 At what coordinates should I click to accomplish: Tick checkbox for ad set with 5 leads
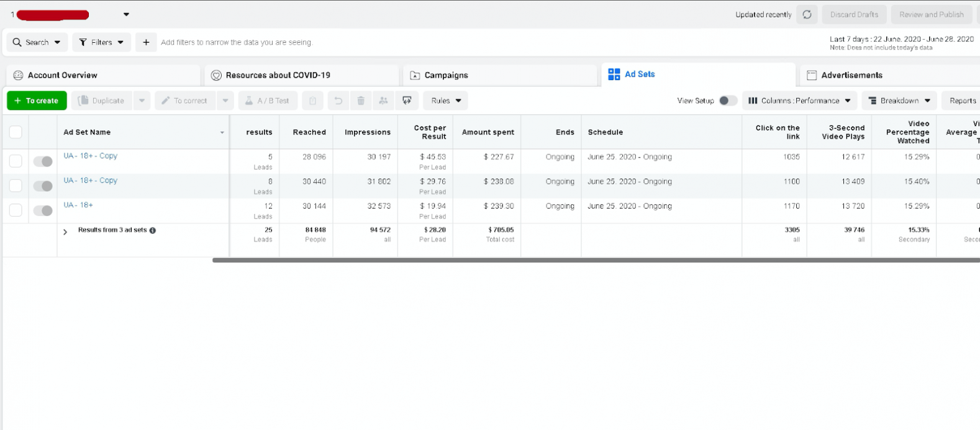(x=16, y=161)
